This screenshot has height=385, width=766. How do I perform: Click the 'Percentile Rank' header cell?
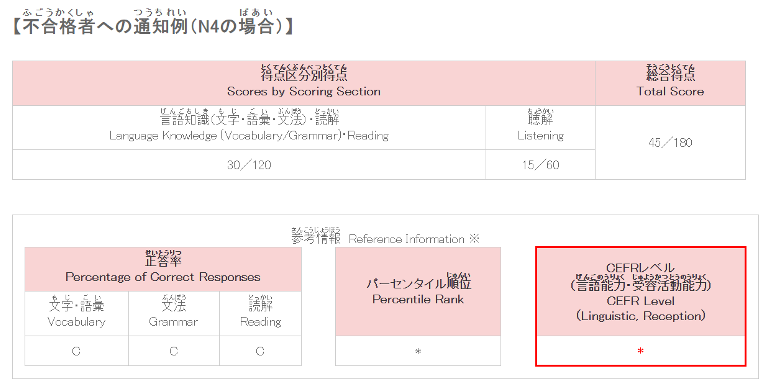pos(418,291)
